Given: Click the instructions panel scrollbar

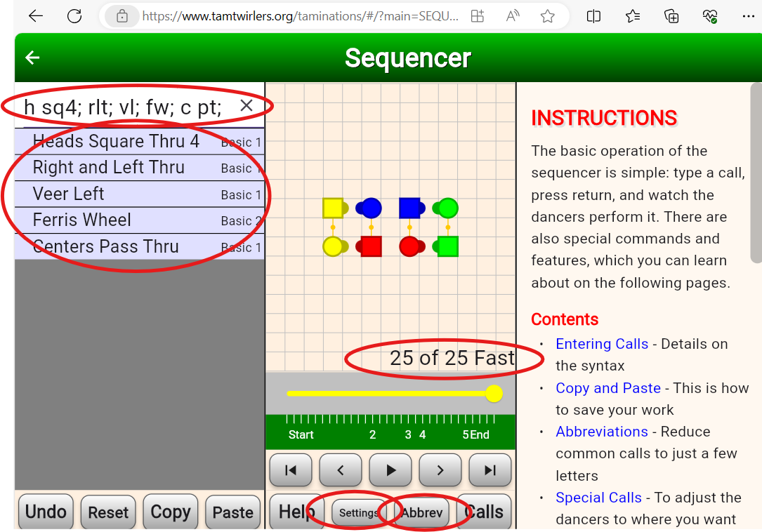Looking at the screenshot, I should click(756, 173).
